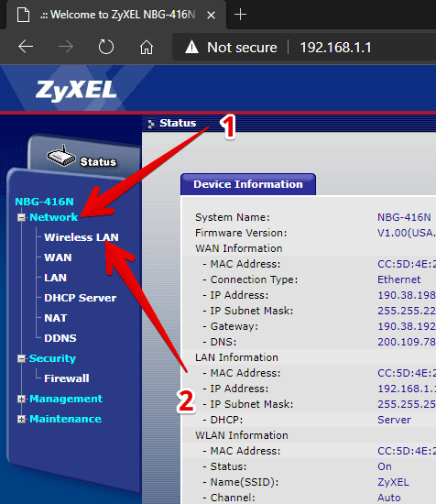
Task: Go to the browser home icon
Action: point(147,48)
